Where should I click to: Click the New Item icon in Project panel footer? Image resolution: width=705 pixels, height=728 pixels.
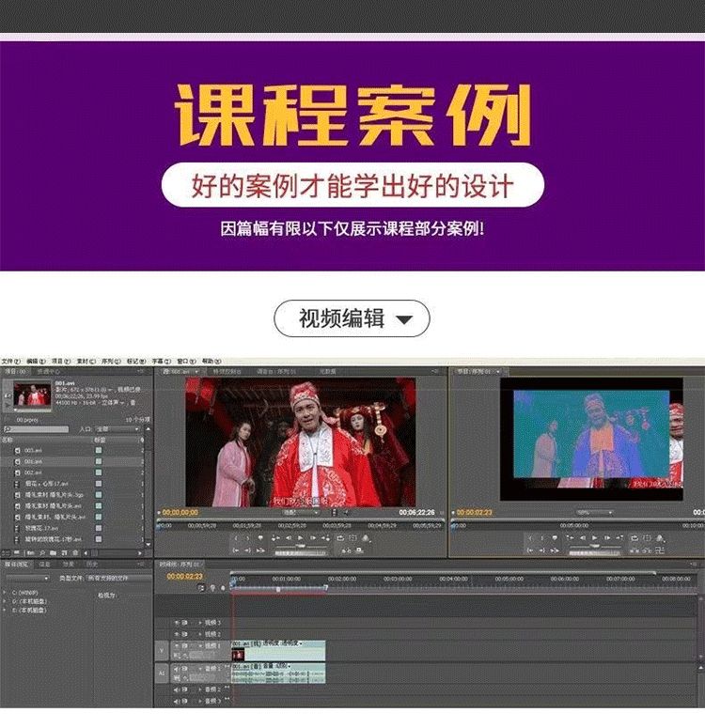click(64, 553)
